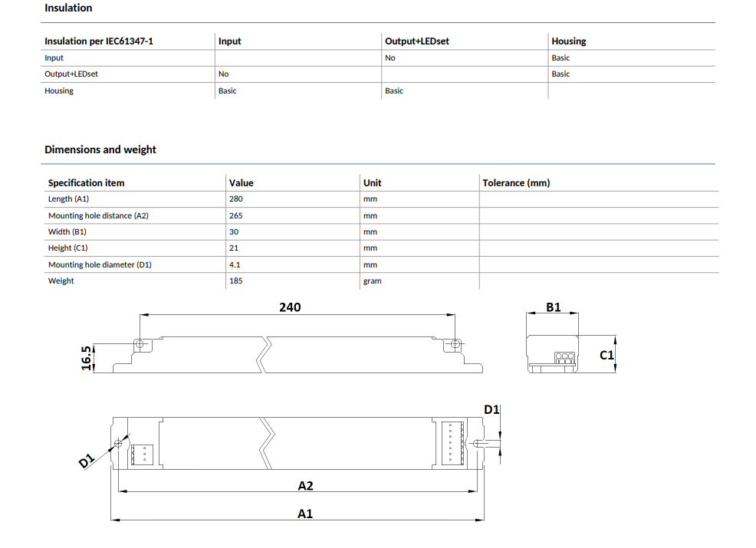The height and width of the screenshot is (548, 756).
Task: Click the "Input" column header in insulation table
Action: click(x=229, y=41)
